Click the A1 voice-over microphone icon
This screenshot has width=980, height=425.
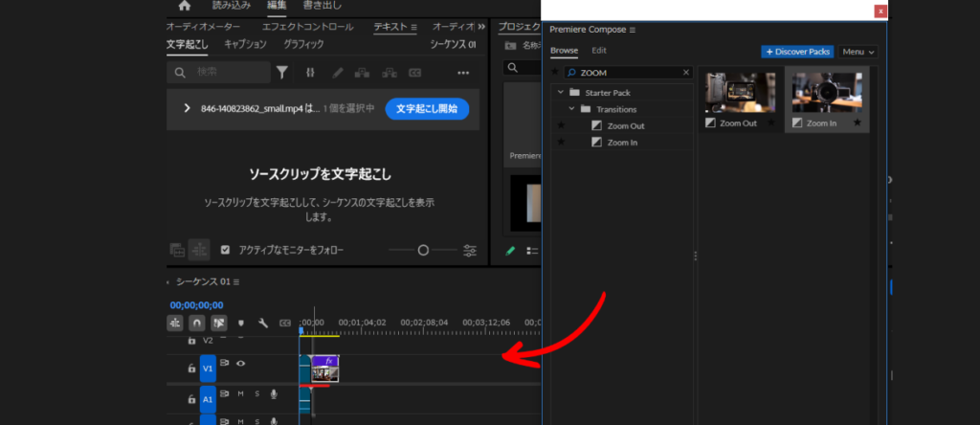click(x=274, y=393)
